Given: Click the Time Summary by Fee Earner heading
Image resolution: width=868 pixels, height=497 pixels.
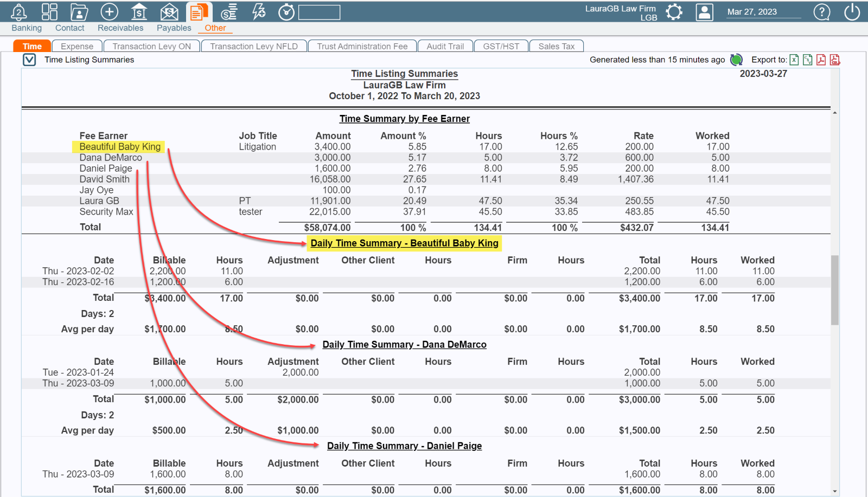Looking at the screenshot, I should pos(405,119).
